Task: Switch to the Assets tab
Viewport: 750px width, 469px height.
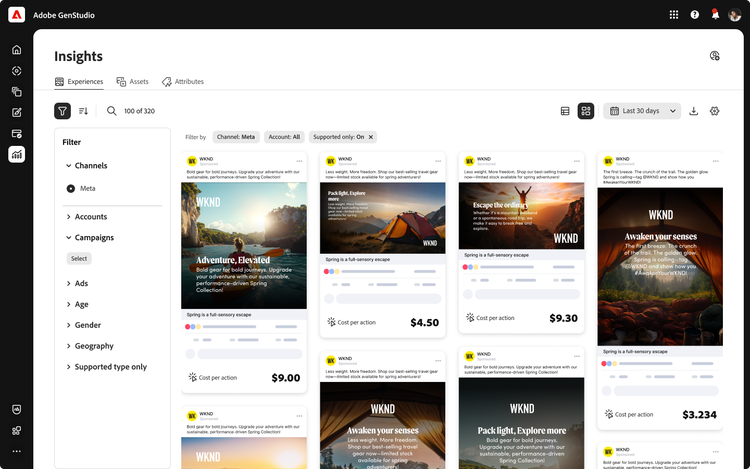Action: coord(132,82)
